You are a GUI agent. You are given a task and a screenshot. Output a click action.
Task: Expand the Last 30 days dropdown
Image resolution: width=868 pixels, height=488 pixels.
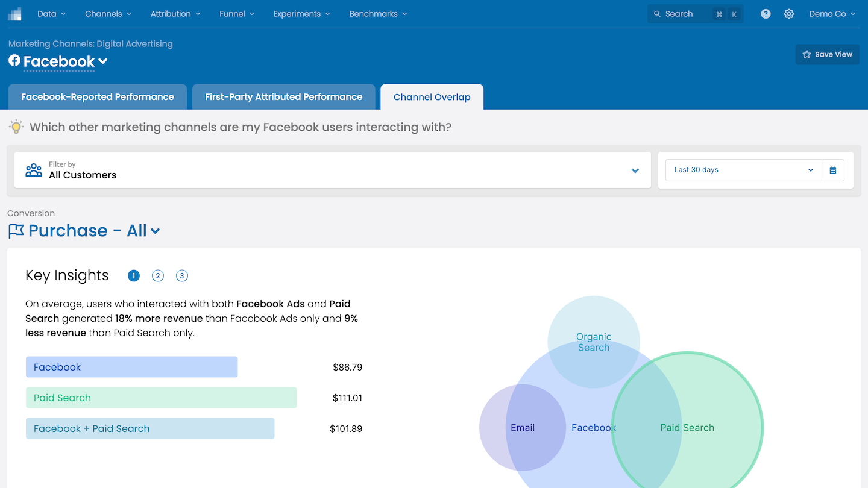(743, 170)
